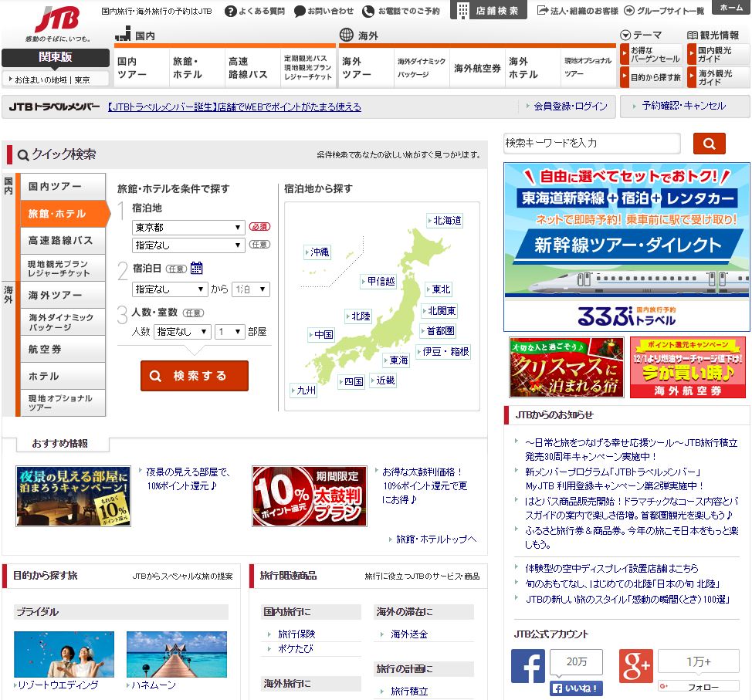Click the Facebook いいね button

click(x=576, y=688)
